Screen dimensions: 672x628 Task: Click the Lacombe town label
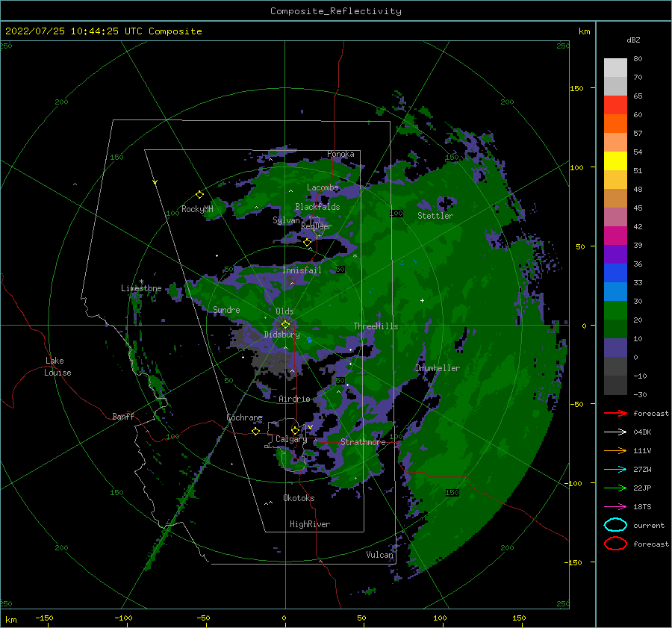[323, 187]
